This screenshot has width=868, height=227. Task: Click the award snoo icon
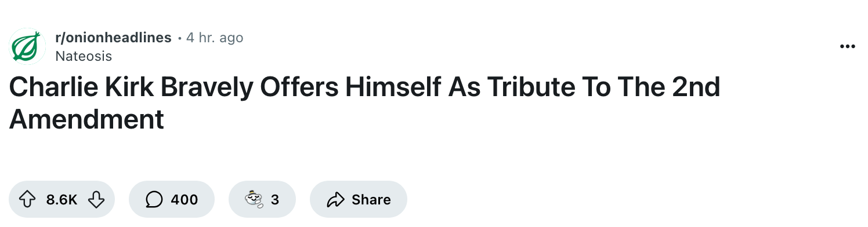tap(254, 200)
